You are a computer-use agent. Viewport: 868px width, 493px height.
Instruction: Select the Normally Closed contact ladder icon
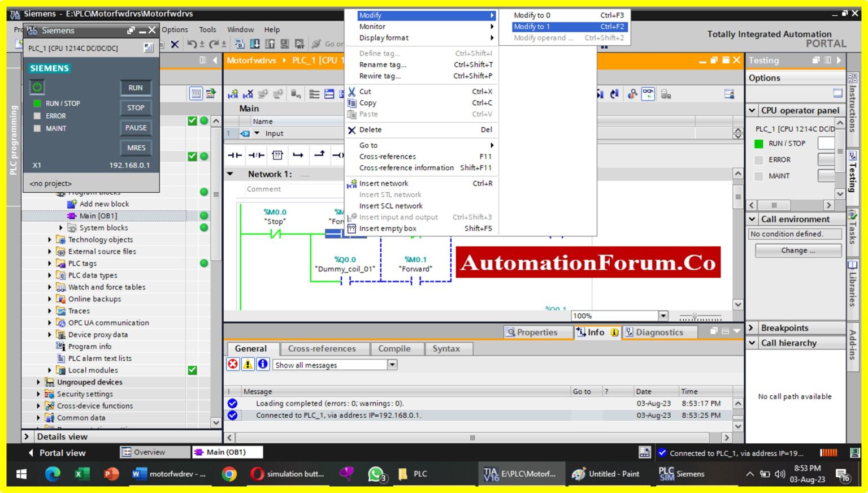click(x=255, y=155)
